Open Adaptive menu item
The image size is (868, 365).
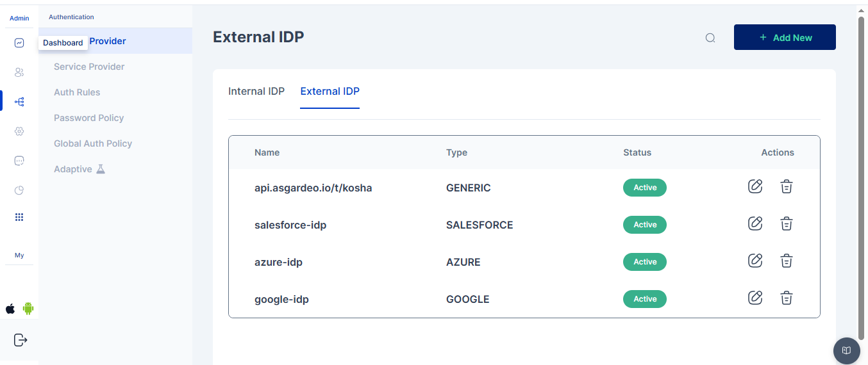73,169
